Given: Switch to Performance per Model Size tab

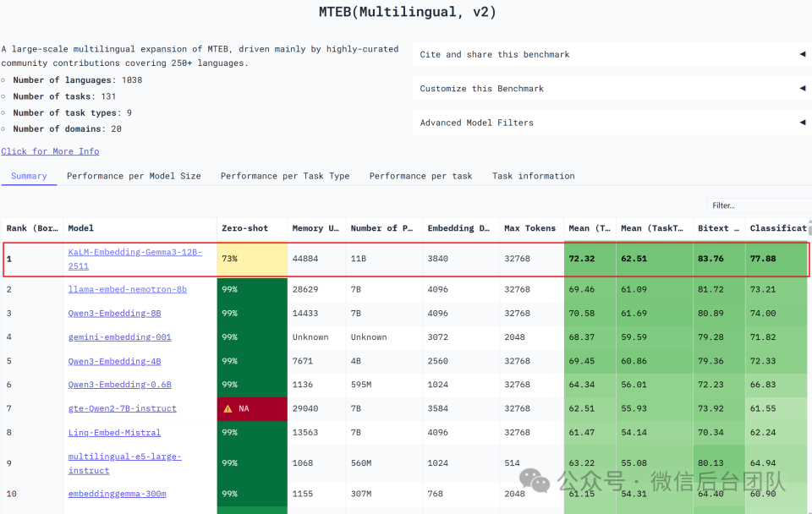Looking at the screenshot, I should tap(134, 176).
